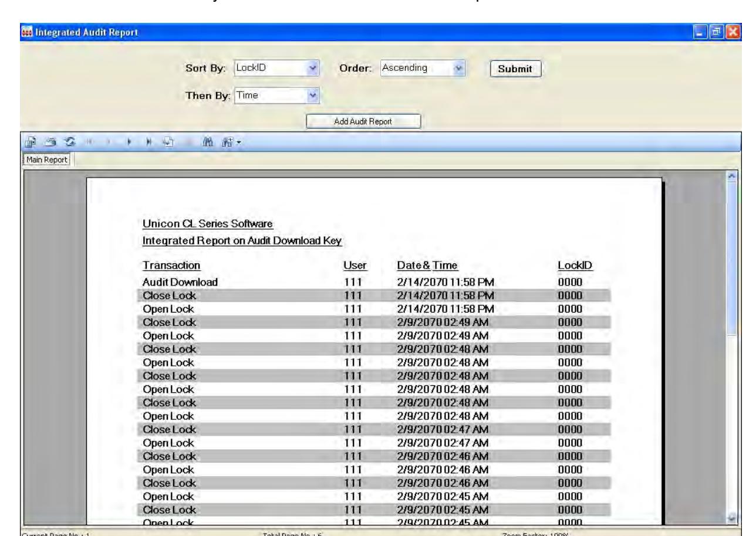Click the report scrollbar's up arrow
This screenshot has height=536, width=756.
pos(732,177)
